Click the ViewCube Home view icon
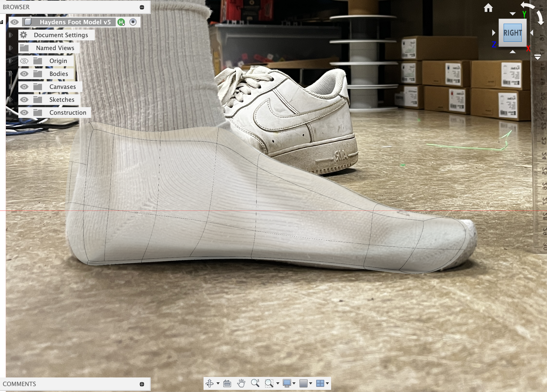Image resolution: width=547 pixels, height=392 pixels. click(488, 8)
